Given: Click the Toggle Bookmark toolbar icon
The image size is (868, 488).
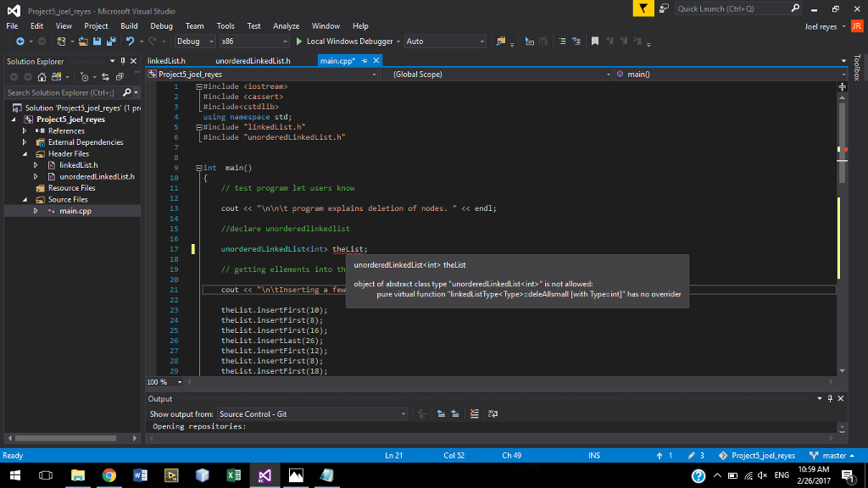Looking at the screenshot, I should (596, 42).
